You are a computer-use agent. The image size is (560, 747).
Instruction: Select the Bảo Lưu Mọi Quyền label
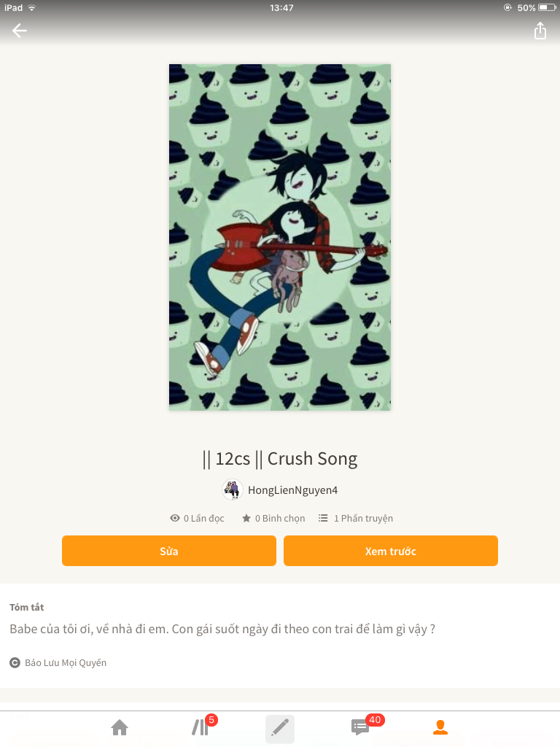(x=66, y=662)
